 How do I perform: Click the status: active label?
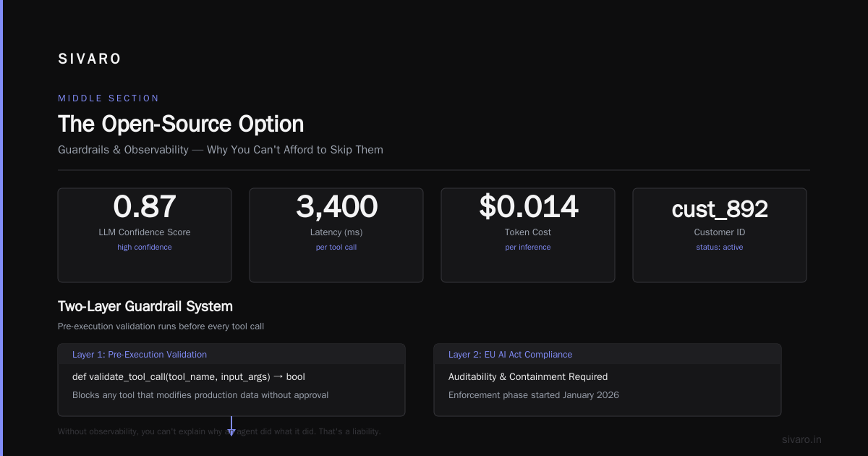coord(720,248)
